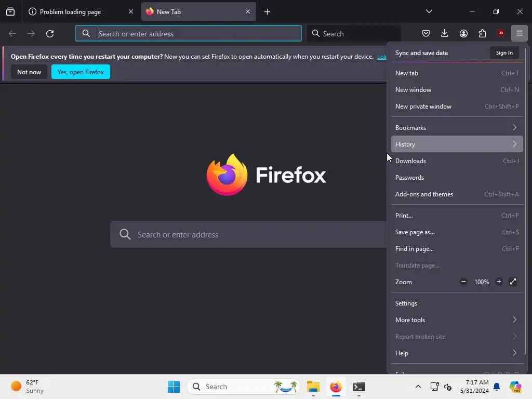Open Passwords from the menu
This screenshot has height=399, width=532.
pyautogui.click(x=457, y=178)
